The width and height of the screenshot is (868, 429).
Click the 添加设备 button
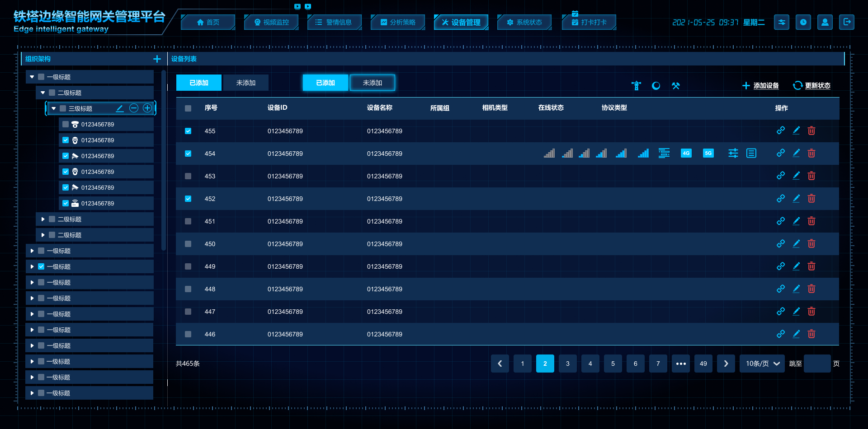pyautogui.click(x=761, y=86)
